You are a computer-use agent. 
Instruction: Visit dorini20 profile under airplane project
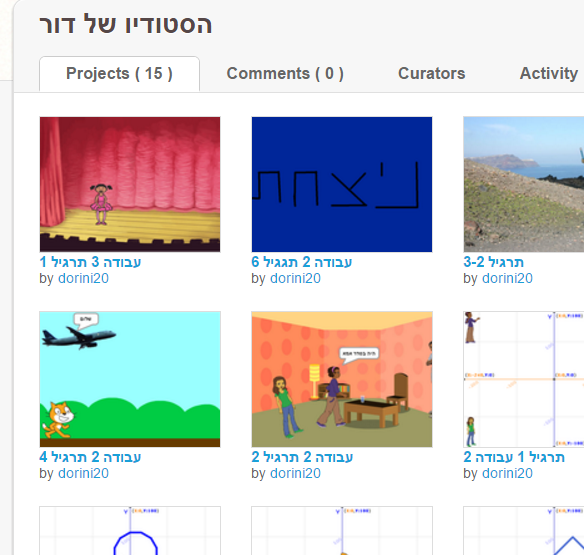(83, 473)
